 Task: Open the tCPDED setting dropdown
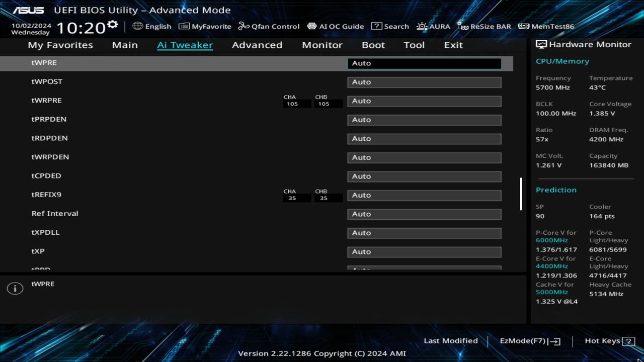424,176
